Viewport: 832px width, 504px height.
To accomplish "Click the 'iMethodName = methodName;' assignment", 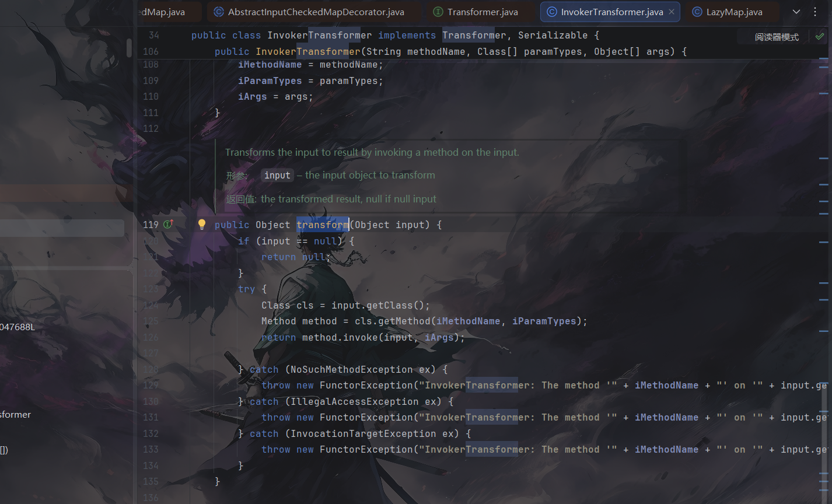I will coord(310,64).
